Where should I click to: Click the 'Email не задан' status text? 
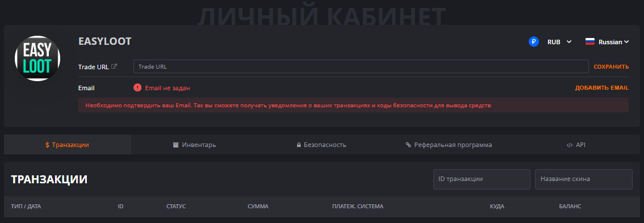coord(168,88)
